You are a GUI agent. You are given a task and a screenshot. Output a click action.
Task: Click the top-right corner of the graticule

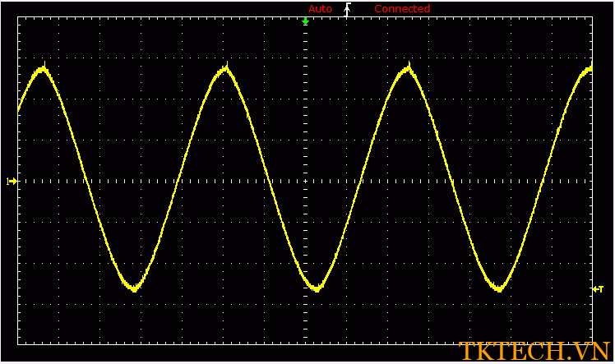pyautogui.click(x=591, y=18)
